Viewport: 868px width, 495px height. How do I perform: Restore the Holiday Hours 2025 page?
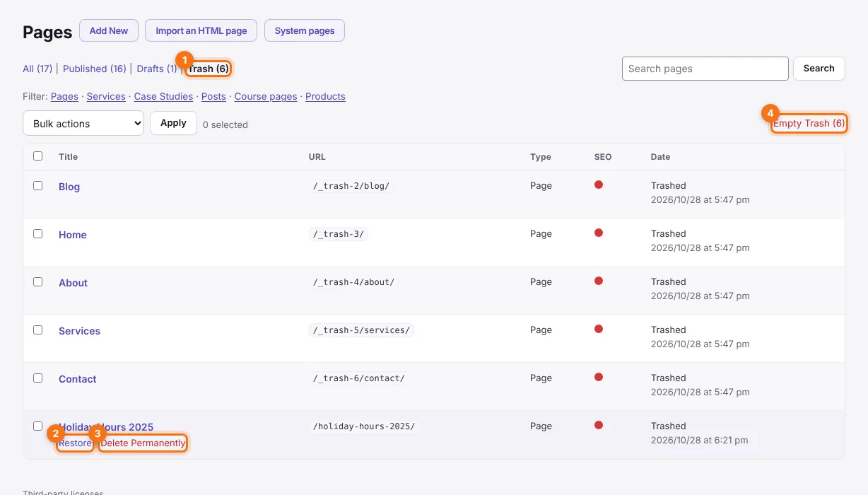point(76,443)
